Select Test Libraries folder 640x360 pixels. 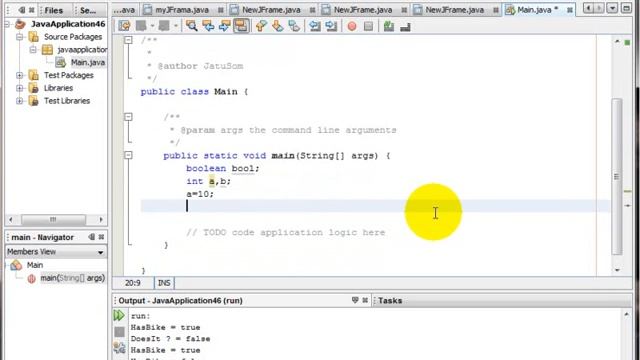67,101
